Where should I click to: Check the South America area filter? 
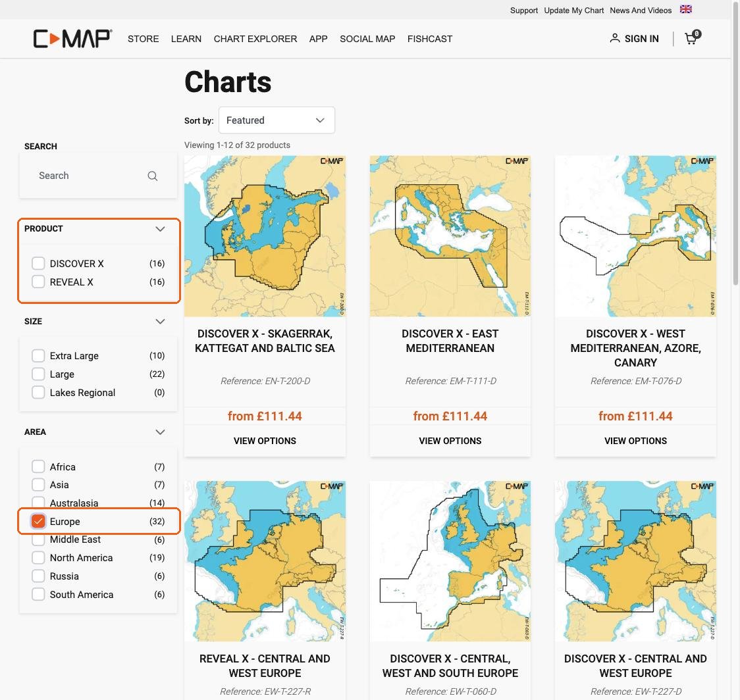click(x=38, y=594)
